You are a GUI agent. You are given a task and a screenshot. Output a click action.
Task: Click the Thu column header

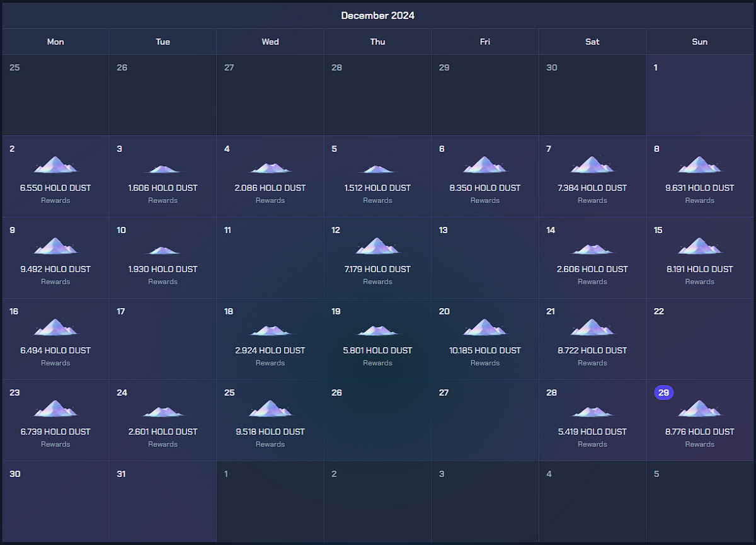point(377,42)
